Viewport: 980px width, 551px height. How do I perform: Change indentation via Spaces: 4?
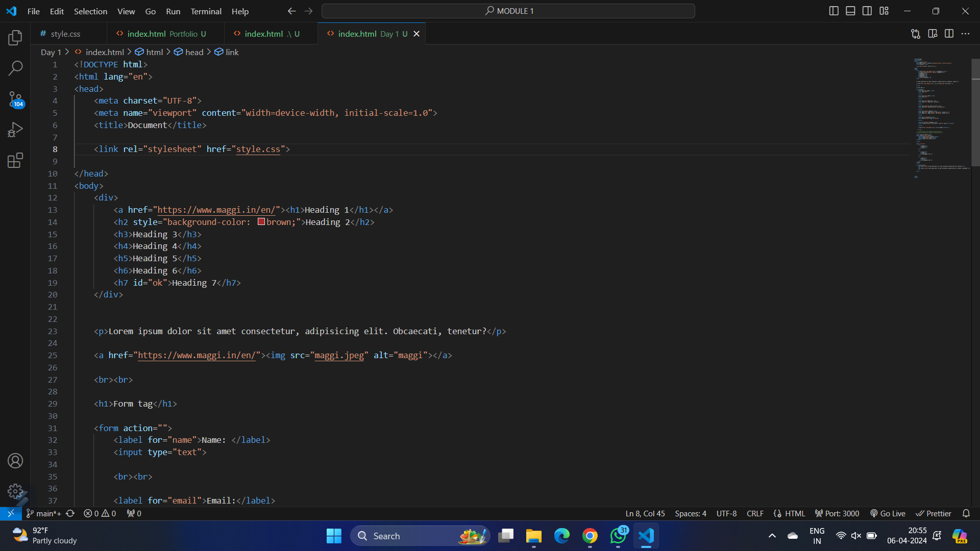point(691,513)
